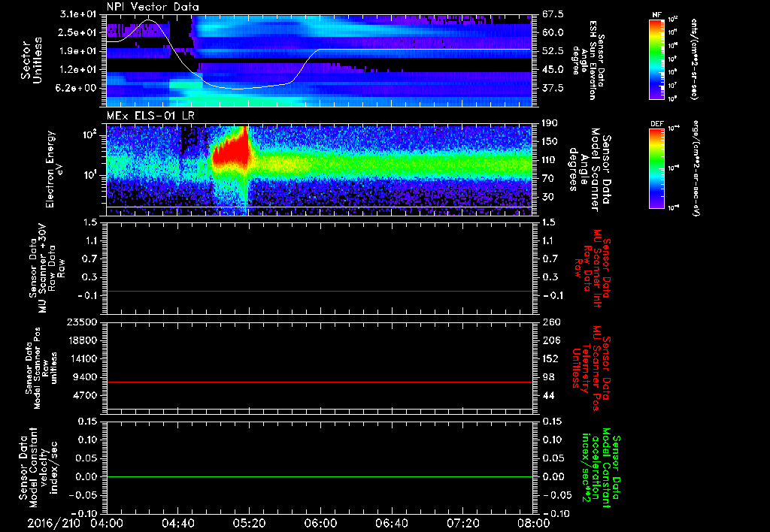Click the 08:00 time axis label
The width and height of the screenshot is (770, 532).
click(x=534, y=523)
